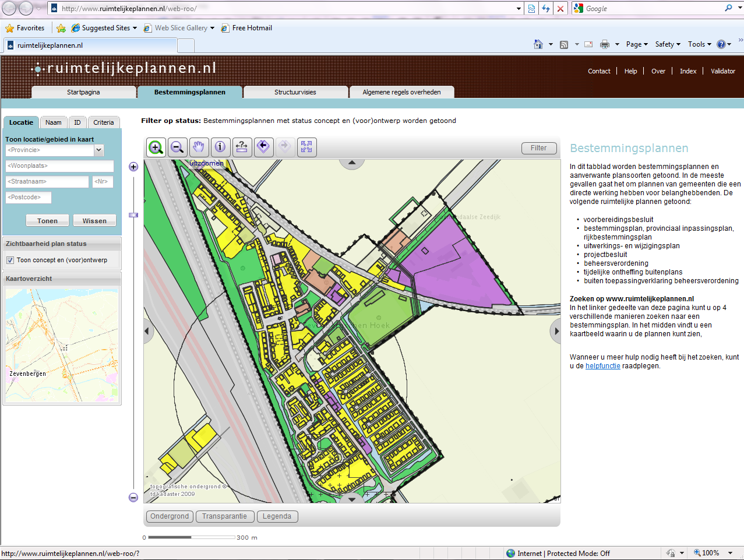Click the browser refresh icon
This screenshot has width=744, height=560.
coord(545,9)
